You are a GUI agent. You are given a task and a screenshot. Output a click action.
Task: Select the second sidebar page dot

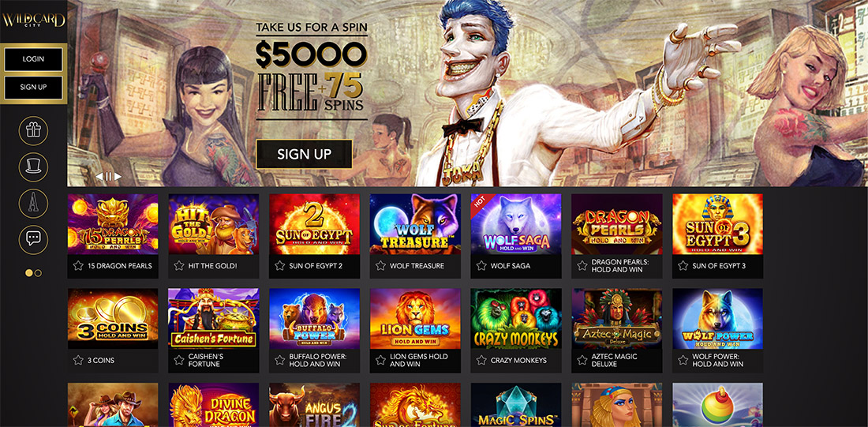click(38, 273)
